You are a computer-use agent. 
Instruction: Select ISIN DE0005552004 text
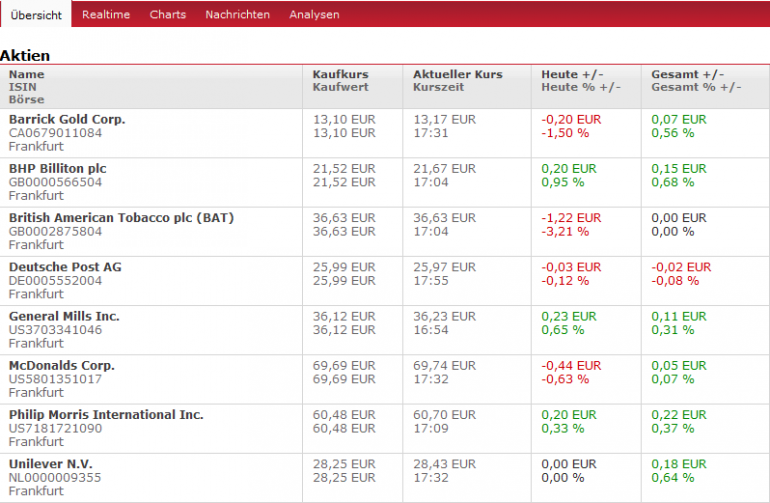pyautogui.click(x=55, y=280)
